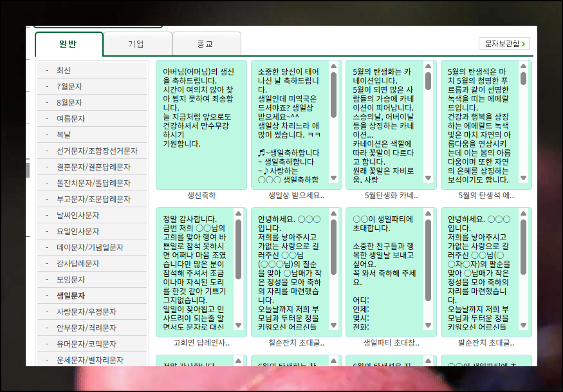Select the 생신축하 message card
Image resolution: width=563 pixels, height=392 pixels.
coord(201,125)
